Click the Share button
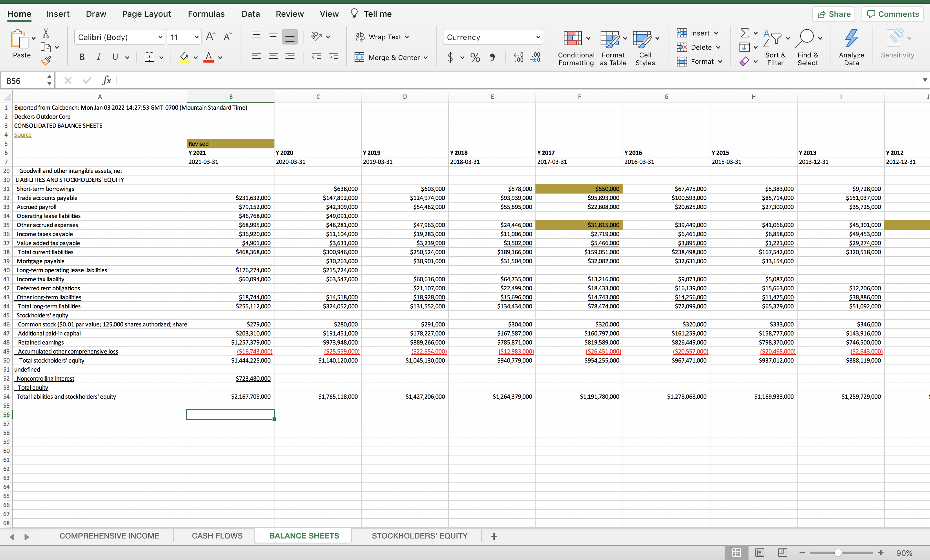930x560 pixels. (x=833, y=14)
